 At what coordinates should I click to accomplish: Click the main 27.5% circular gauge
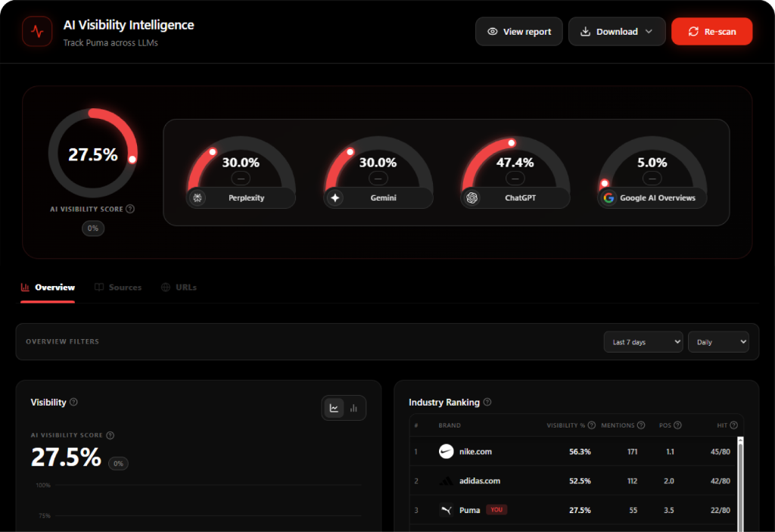(93, 154)
